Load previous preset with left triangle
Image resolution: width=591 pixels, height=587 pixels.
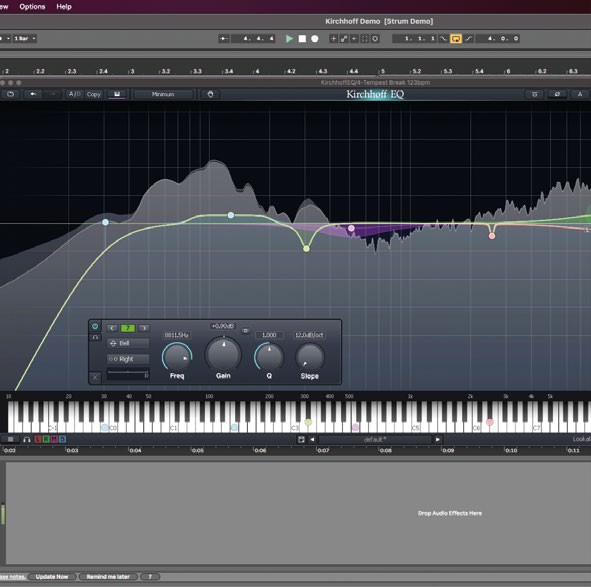pyautogui.click(x=312, y=440)
